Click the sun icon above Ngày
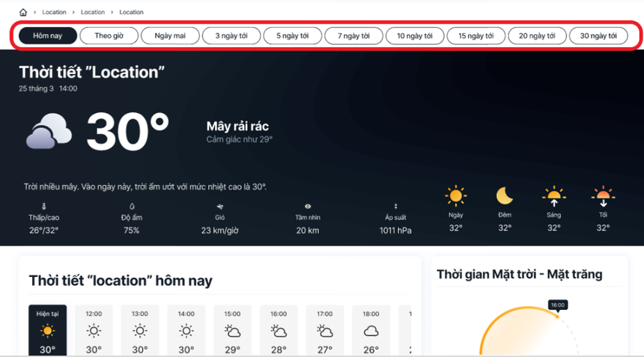This screenshot has width=644, height=357. 455,196
